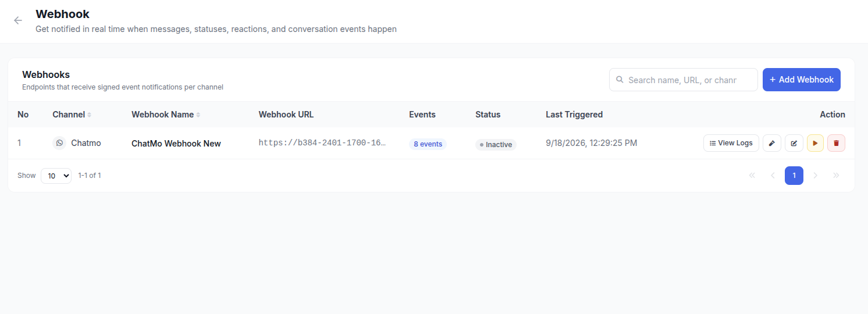Viewport: 868px width, 314px height.
Task: Click the Action column header
Action: [833, 115]
